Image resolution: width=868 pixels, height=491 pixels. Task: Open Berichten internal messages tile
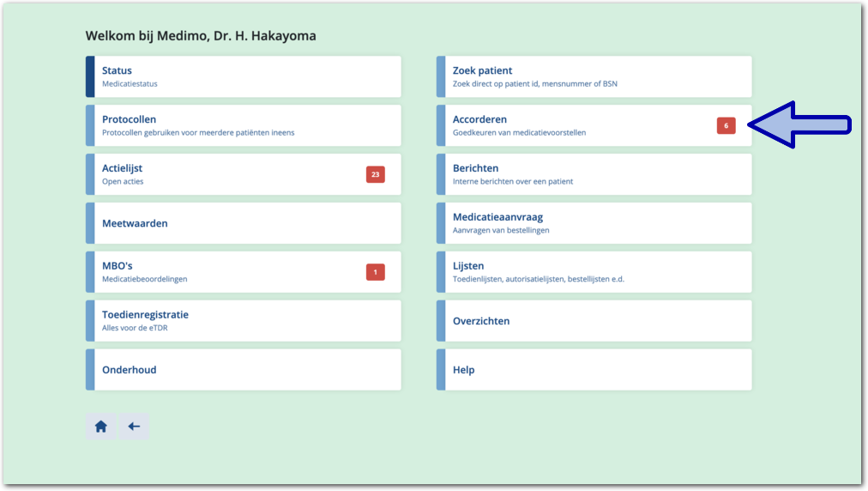point(594,175)
